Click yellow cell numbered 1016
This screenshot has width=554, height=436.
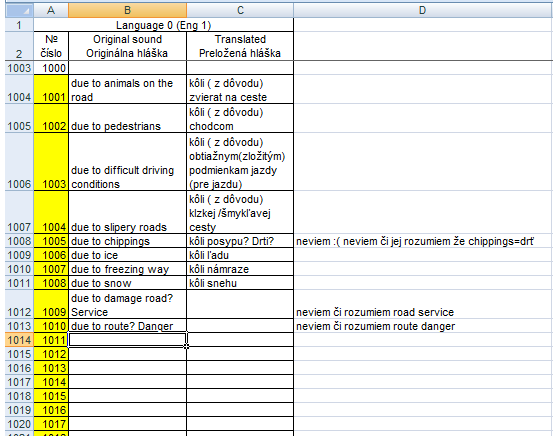51,410
